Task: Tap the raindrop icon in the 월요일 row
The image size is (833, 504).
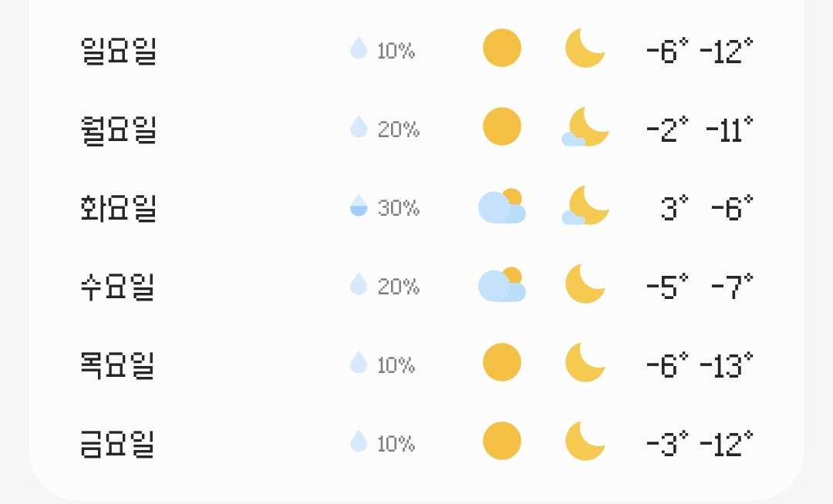Action: pos(359,126)
